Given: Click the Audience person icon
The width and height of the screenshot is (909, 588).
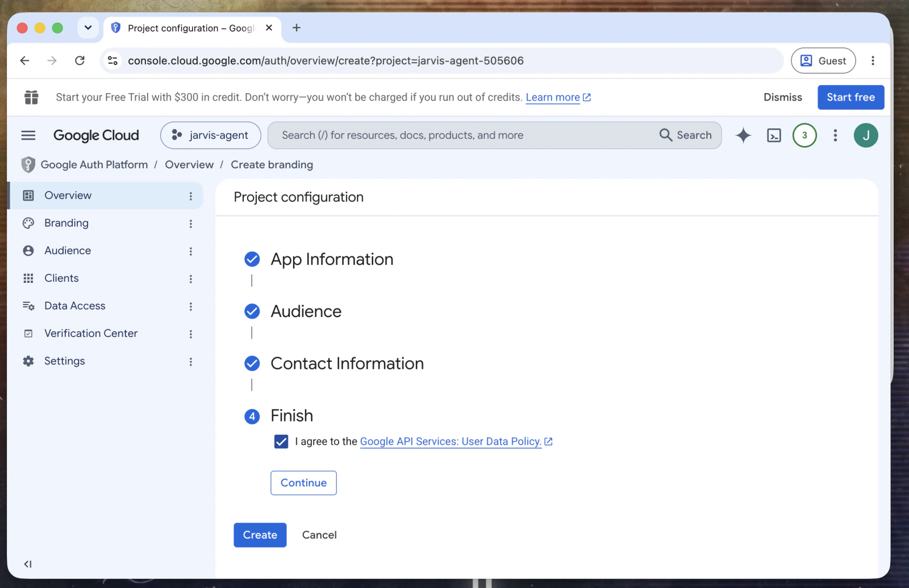Looking at the screenshot, I should tap(28, 251).
